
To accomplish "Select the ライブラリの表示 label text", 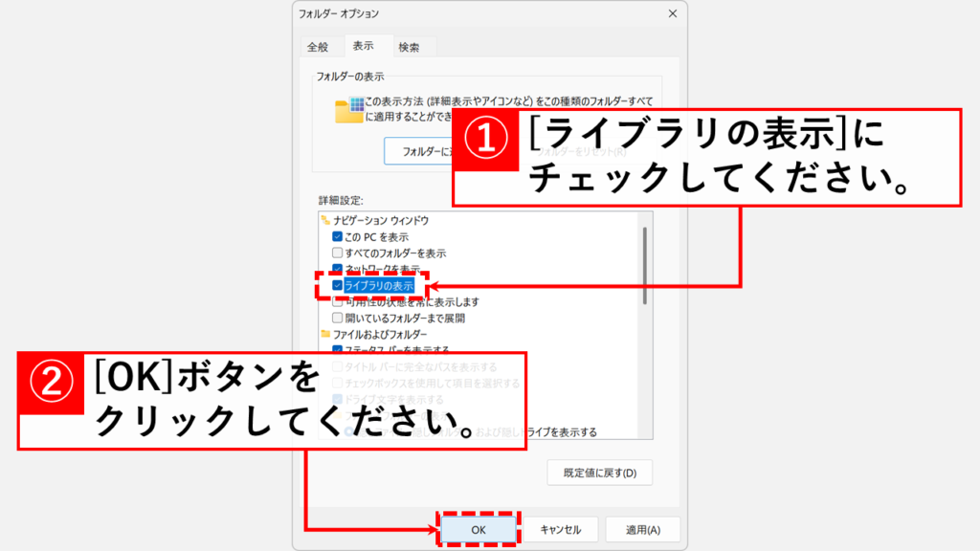I will point(379,285).
